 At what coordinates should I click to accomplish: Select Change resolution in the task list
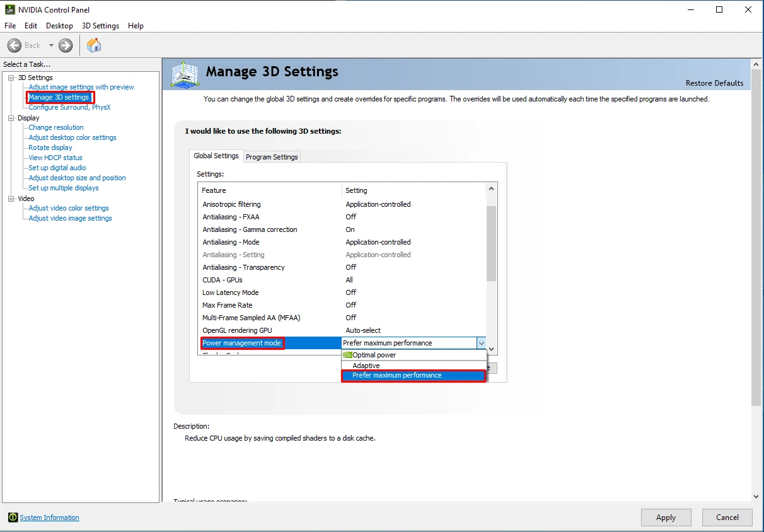pyautogui.click(x=55, y=127)
